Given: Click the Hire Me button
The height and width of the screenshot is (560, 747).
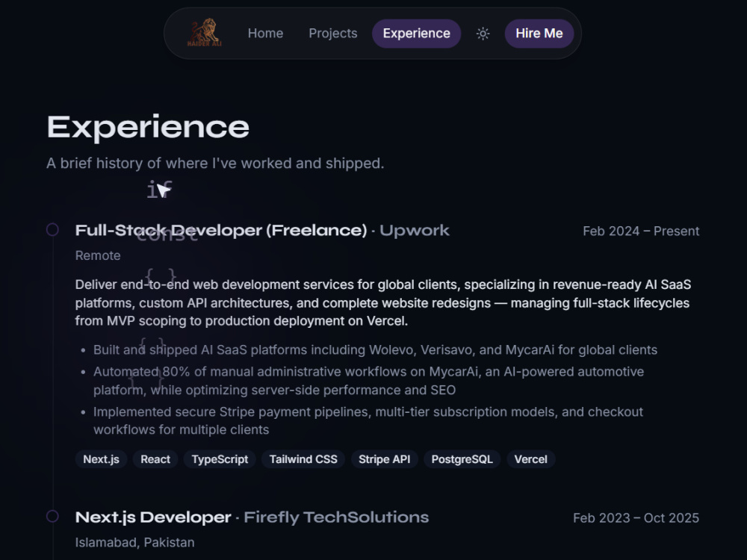Looking at the screenshot, I should [539, 34].
